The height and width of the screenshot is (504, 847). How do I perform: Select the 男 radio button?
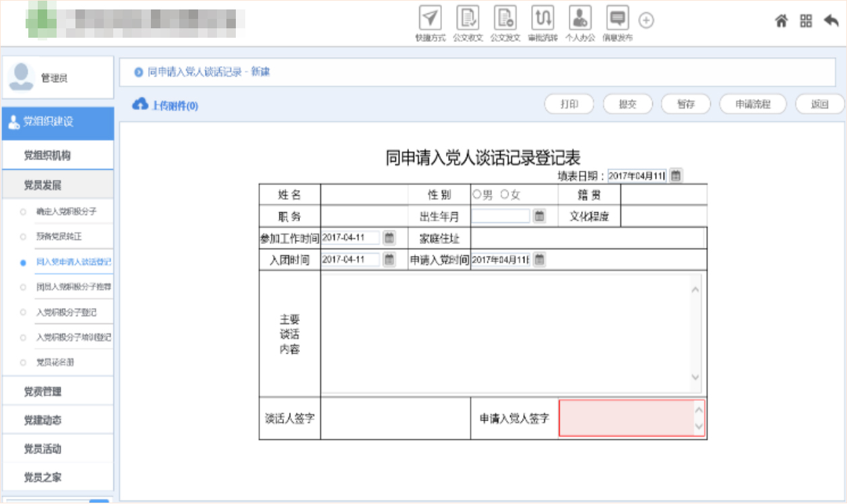coord(477,195)
